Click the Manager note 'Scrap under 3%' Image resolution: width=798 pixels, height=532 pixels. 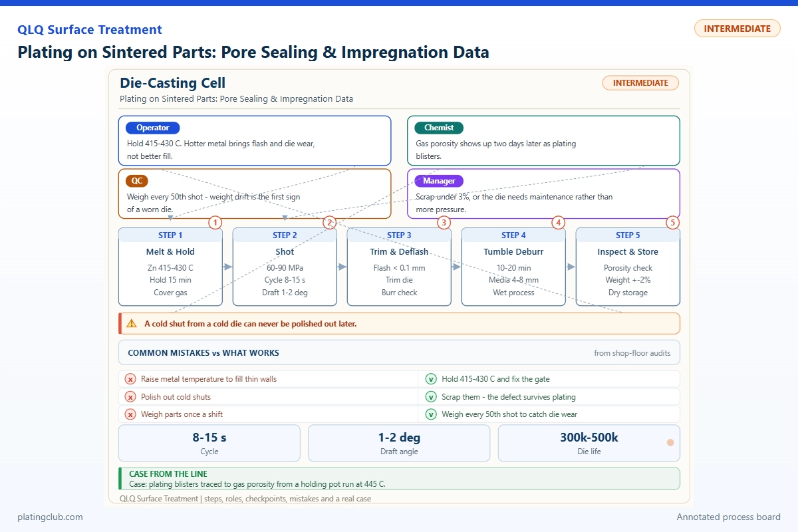[x=514, y=203]
